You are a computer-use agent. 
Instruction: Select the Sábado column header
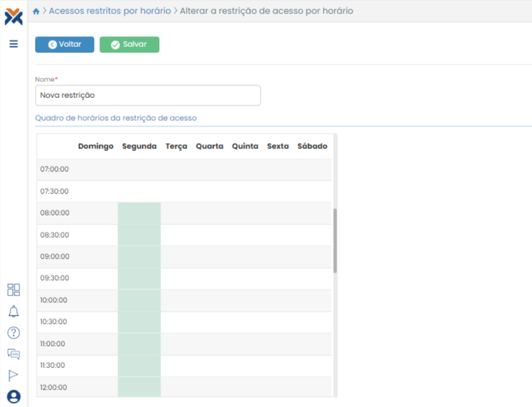click(x=312, y=146)
